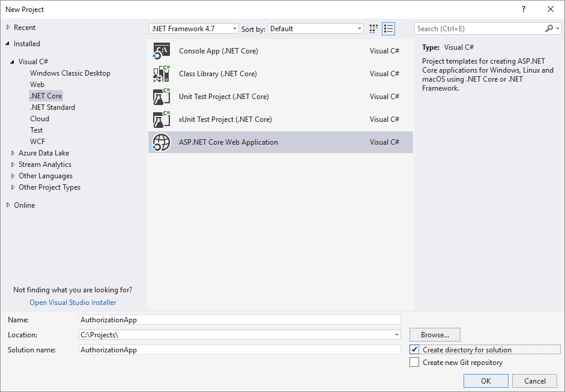Open the dialog help question mark

click(524, 10)
